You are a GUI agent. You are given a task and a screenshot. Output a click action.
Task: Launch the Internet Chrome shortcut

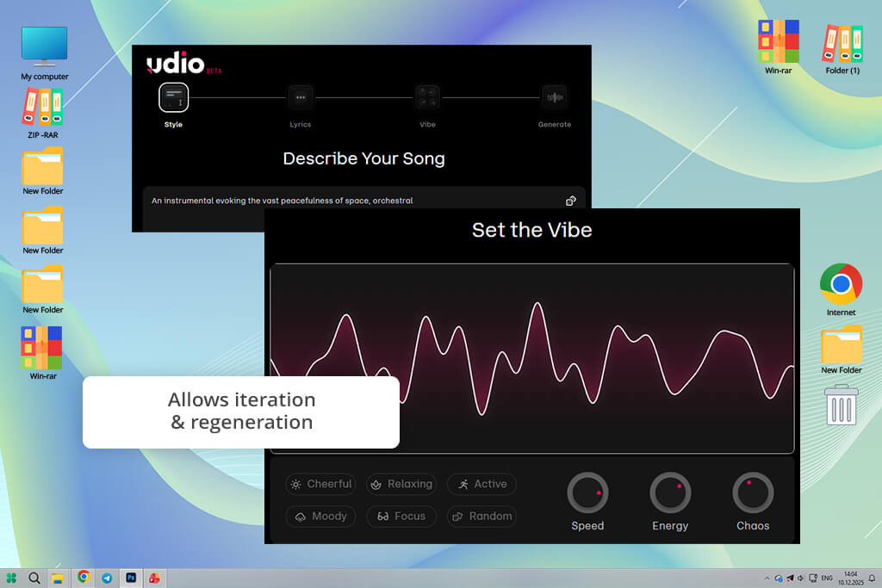(x=841, y=289)
